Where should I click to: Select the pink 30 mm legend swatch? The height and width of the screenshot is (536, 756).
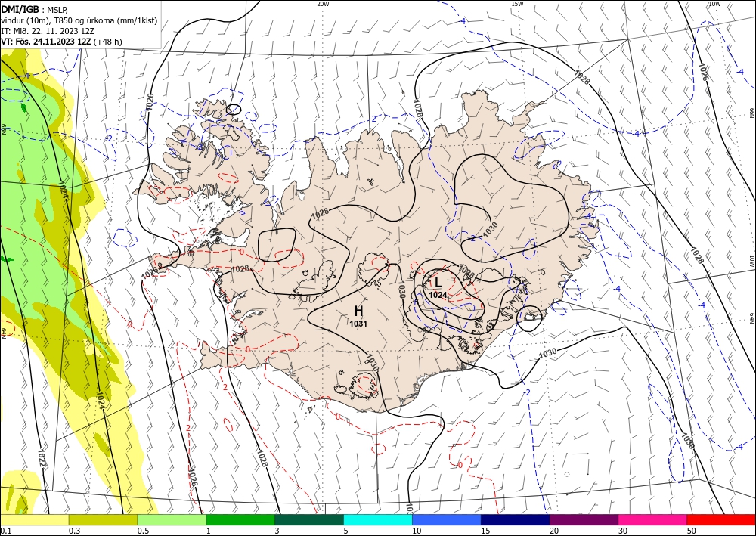click(652, 520)
